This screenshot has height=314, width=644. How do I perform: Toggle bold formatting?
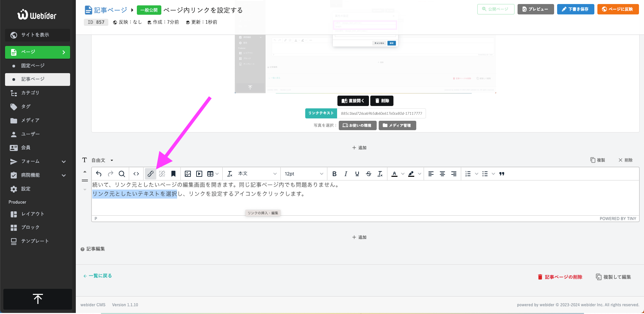(334, 174)
